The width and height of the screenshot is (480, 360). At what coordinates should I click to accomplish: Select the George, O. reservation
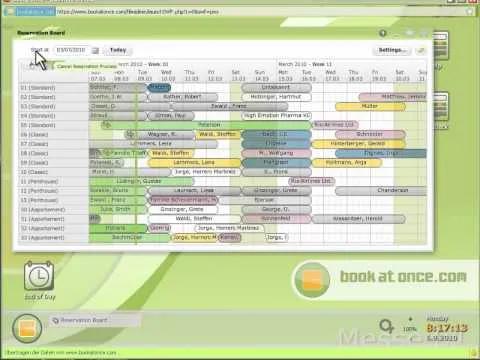pyautogui.click(x=276, y=209)
